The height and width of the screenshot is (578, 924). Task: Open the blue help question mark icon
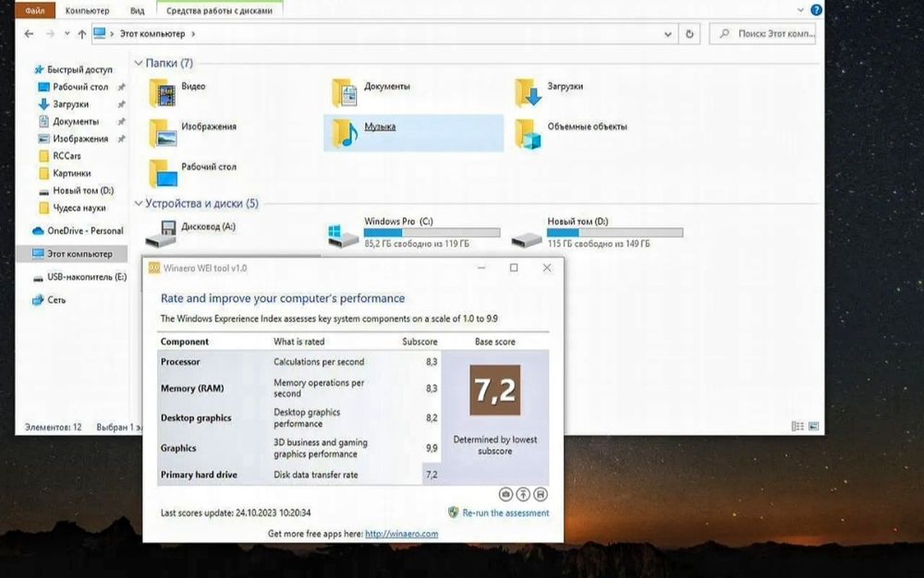816,10
